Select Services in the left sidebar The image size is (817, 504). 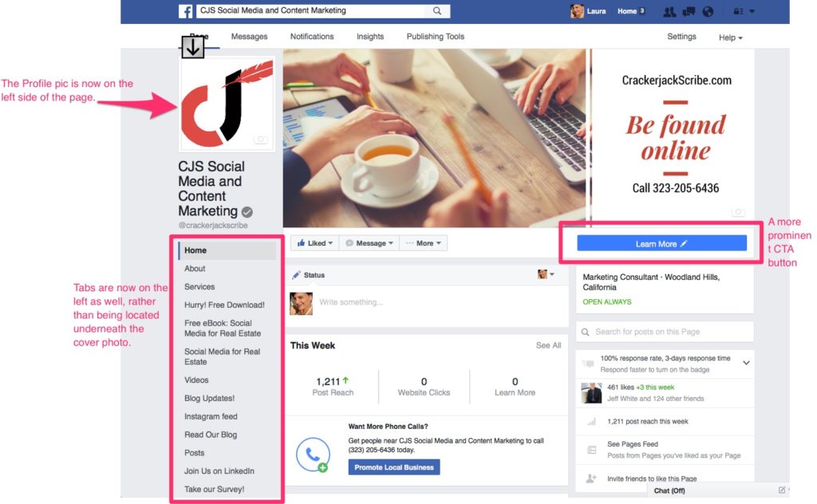pyautogui.click(x=199, y=287)
